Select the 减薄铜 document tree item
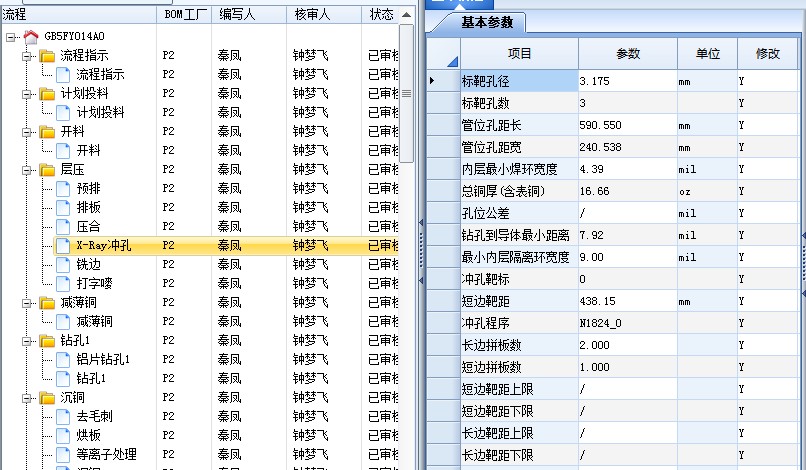Viewport: 806px width, 470px height. [95, 322]
